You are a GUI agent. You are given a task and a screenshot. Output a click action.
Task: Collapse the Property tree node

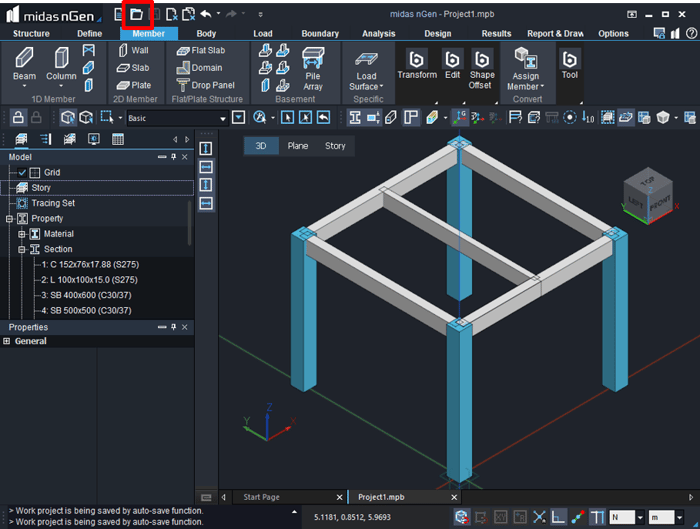click(x=9, y=219)
